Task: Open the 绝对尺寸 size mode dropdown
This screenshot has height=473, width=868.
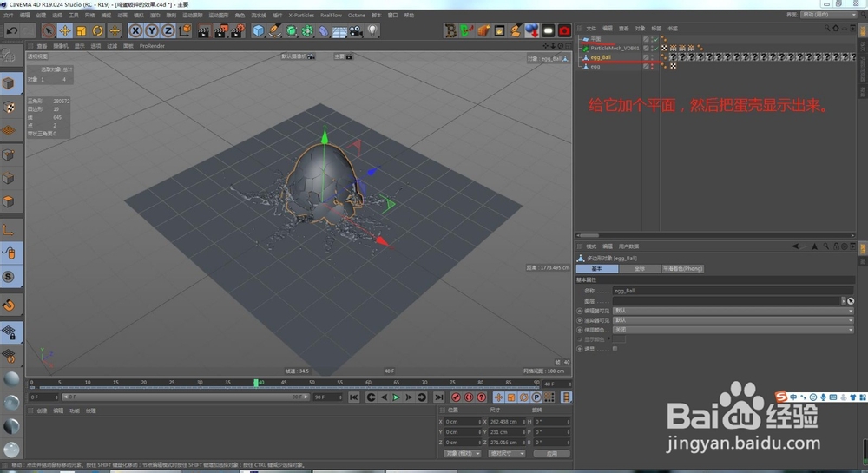Action: pyautogui.click(x=507, y=454)
